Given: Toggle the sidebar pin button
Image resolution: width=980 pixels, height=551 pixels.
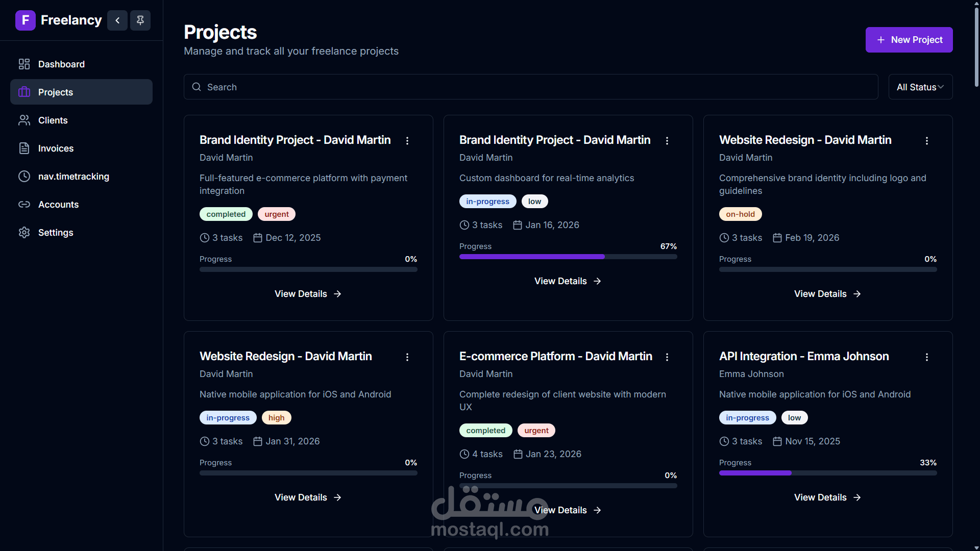Looking at the screenshot, I should (x=140, y=20).
